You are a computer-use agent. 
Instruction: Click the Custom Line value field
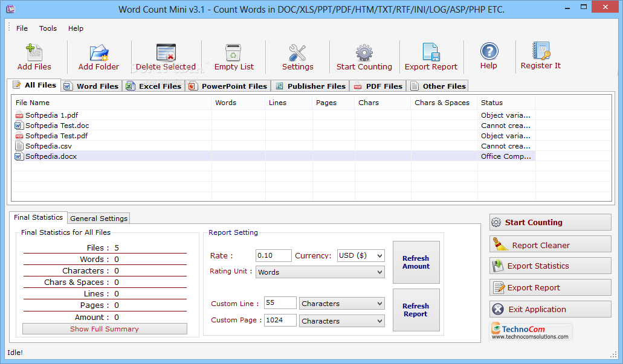click(280, 303)
